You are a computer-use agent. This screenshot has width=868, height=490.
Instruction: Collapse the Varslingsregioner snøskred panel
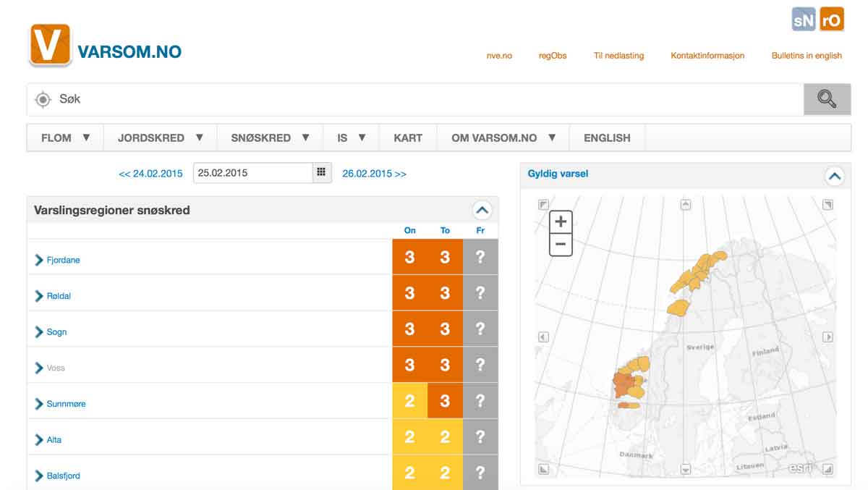point(482,210)
